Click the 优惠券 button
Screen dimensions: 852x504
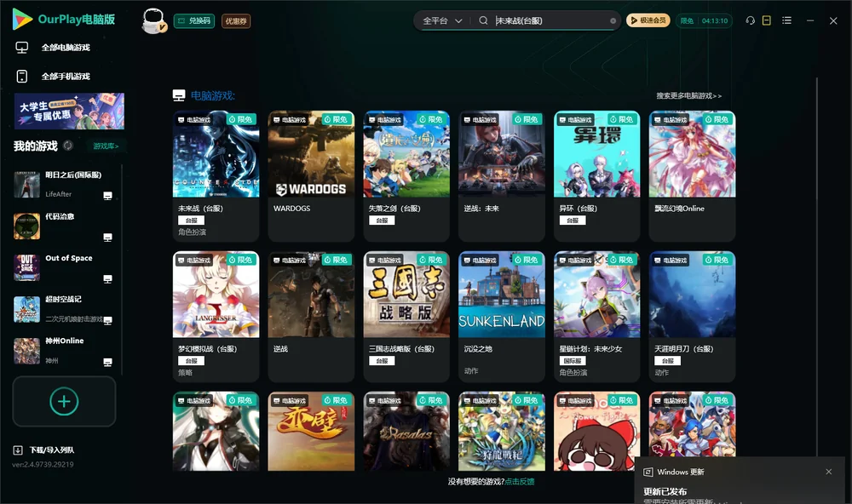(236, 20)
